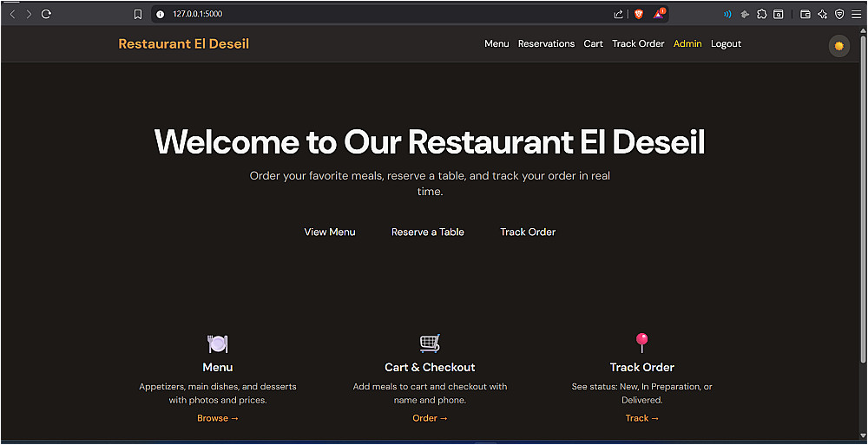Viewport: 868px width, 445px height.
Task: Click the share page icon in address bar
Action: click(618, 15)
